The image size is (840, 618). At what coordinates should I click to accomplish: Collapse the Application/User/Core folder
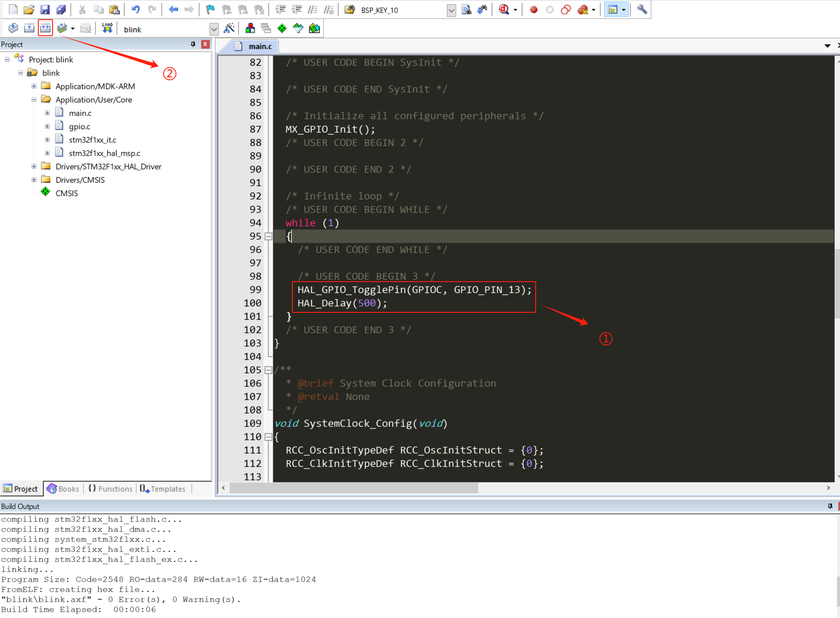(x=34, y=99)
